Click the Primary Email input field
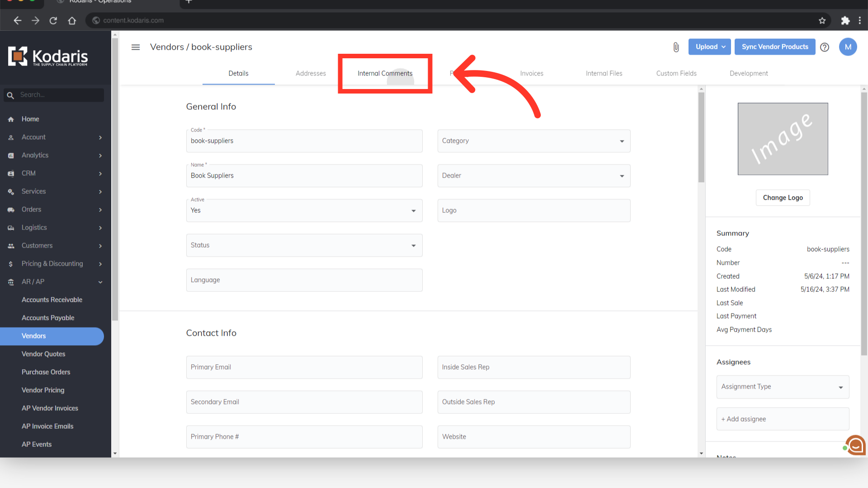Viewport: 868px width, 488px height. (x=304, y=367)
